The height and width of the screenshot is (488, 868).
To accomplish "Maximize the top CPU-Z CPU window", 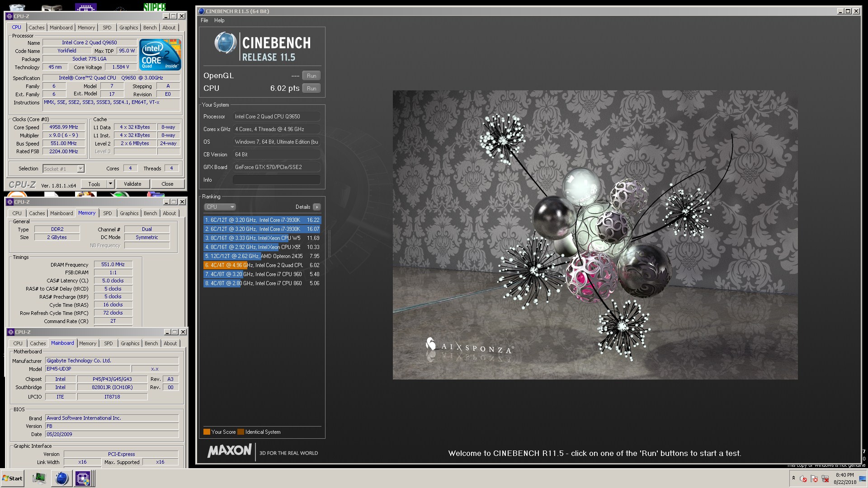I will 174,16.
